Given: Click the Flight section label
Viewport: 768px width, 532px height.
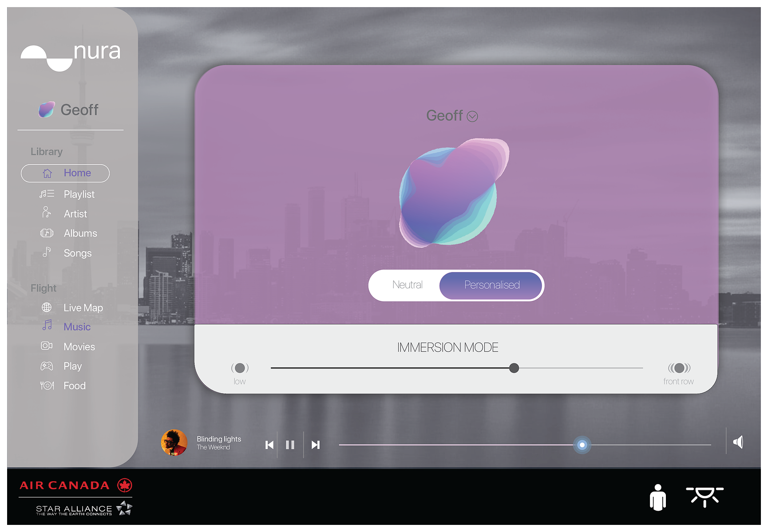Looking at the screenshot, I should point(44,288).
